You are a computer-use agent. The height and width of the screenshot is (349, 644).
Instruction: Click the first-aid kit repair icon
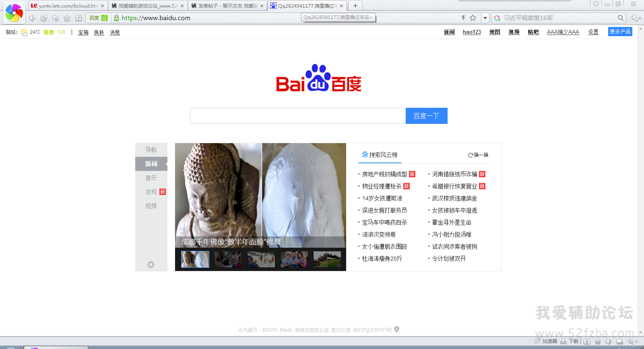[587, 341]
